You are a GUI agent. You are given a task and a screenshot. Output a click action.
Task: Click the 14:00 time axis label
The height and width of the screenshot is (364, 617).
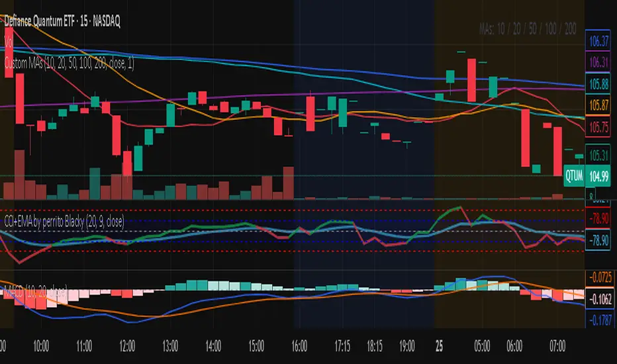pos(213,346)
